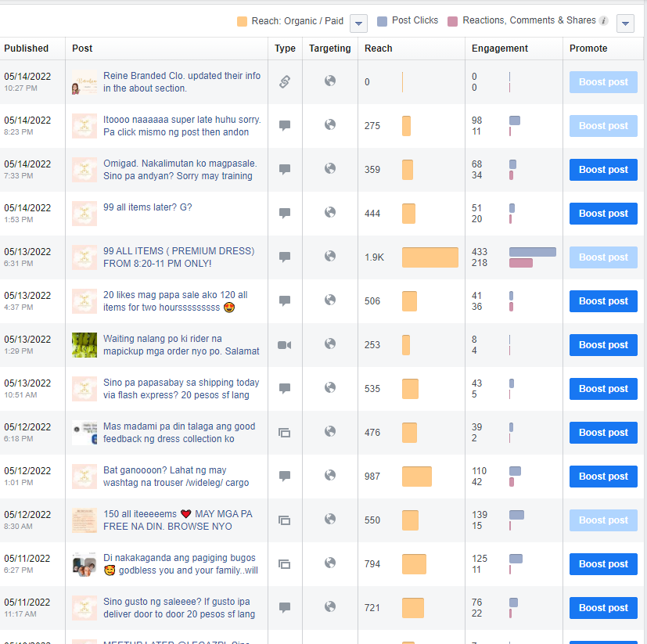Click the thumbnail of the Mas madami post
This screenshot has height=644, width=647.
click(x=84, y=433)
